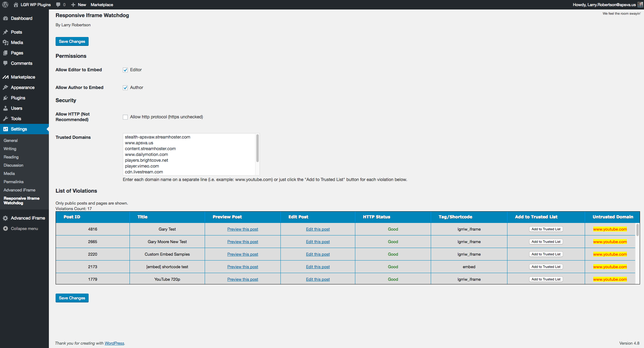Viewport: 644px width, 348px height.
Task: Enable the Allow http protocol checkbox
Action: click(x=125, y=117)
